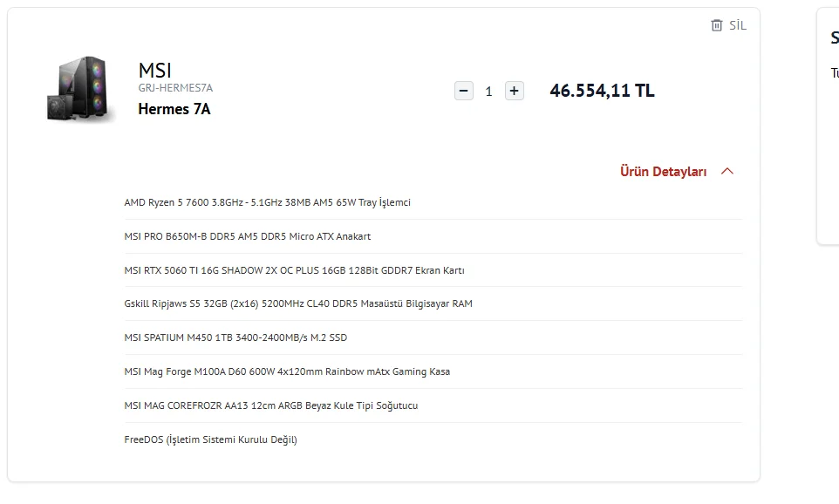Collapse the Ürün Detayları chevron
Screen dimensions: 839x504
[x=727, y=171]
